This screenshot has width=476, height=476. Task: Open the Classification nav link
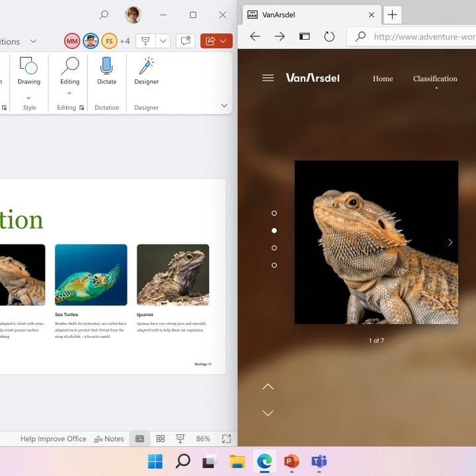pyautogui.click(x=435, y=79)
